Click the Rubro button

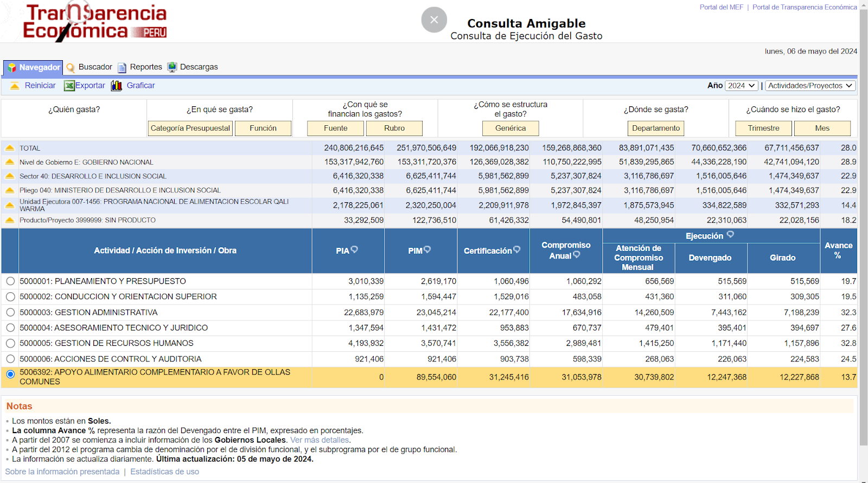394,128
